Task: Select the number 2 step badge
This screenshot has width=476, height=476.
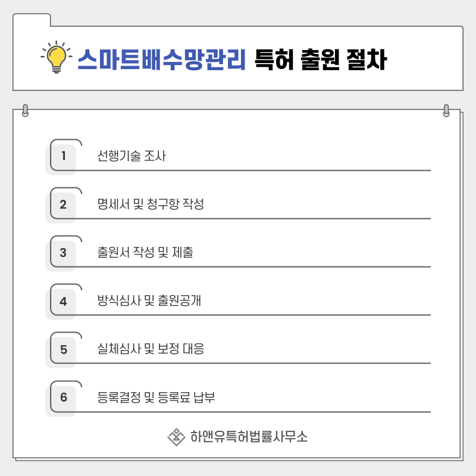Action: pos(63,204)
